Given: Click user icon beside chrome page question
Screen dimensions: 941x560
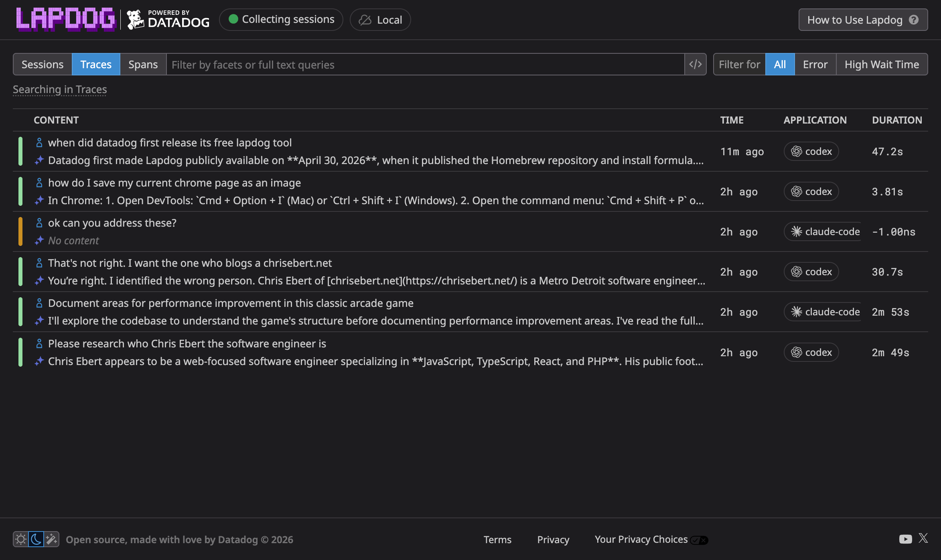Looking at the screenshot, I should tap(39, 183).
